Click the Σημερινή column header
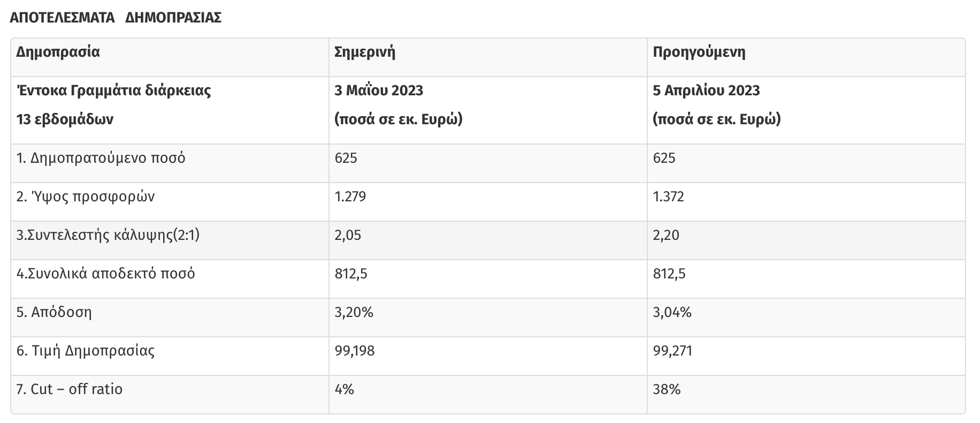Viewport: 980px width, 423px height. pos(364,52)
